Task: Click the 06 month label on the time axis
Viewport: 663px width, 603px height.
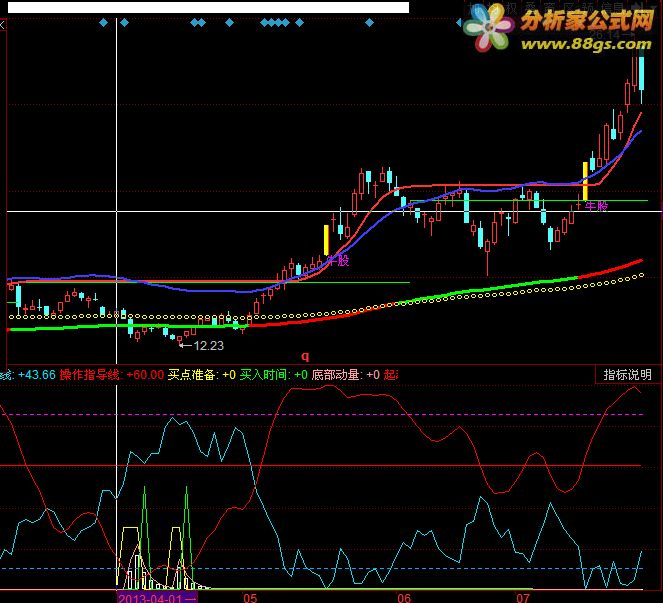Action: [x=404, y=598]
